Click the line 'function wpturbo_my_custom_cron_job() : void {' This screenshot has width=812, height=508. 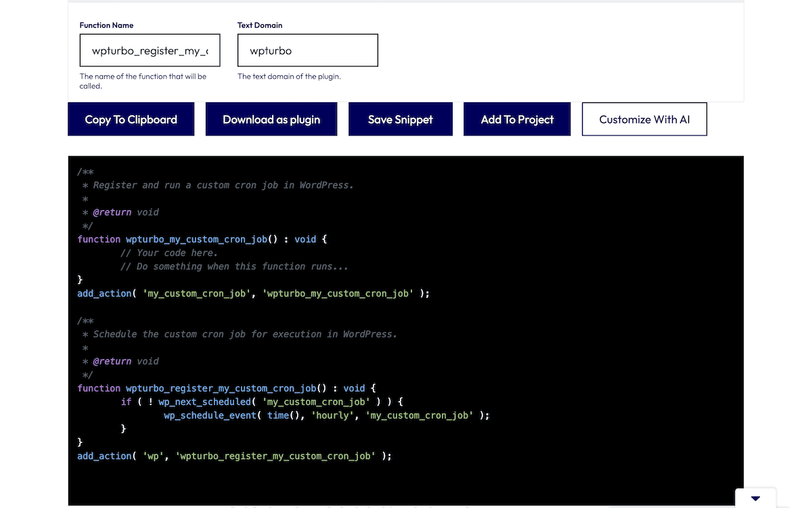[202, 239]
